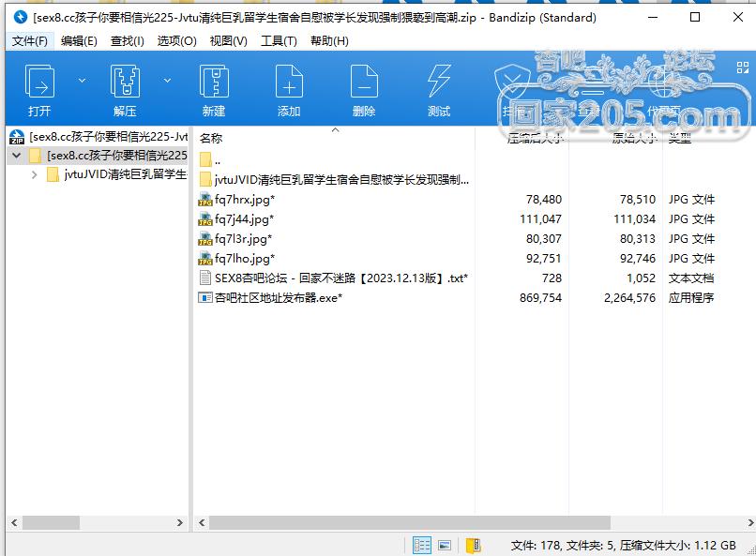
Task: Expand the dropdown arrow next to 打开
Action: (82, 81)
